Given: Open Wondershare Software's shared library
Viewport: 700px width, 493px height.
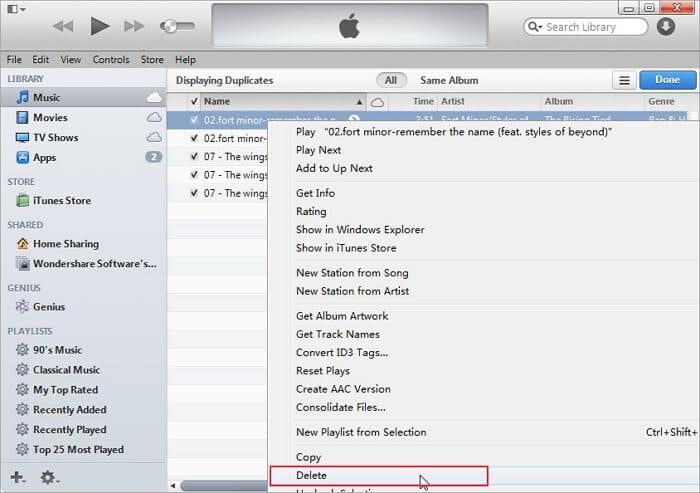Looking at the screenshot, I should pos(83,263).
